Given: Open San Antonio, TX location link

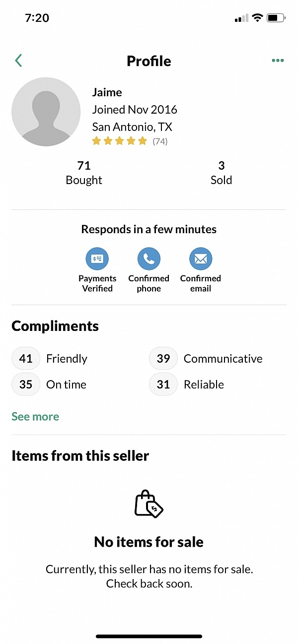Looking at the screenshot, I should [132, 127].
